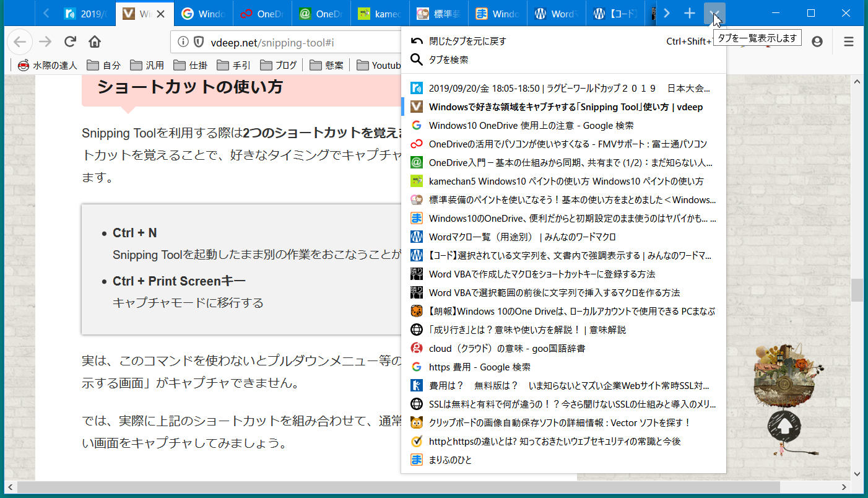Click the tracking protection shield icon
This screenshot has width=868, height=498.
199,42
